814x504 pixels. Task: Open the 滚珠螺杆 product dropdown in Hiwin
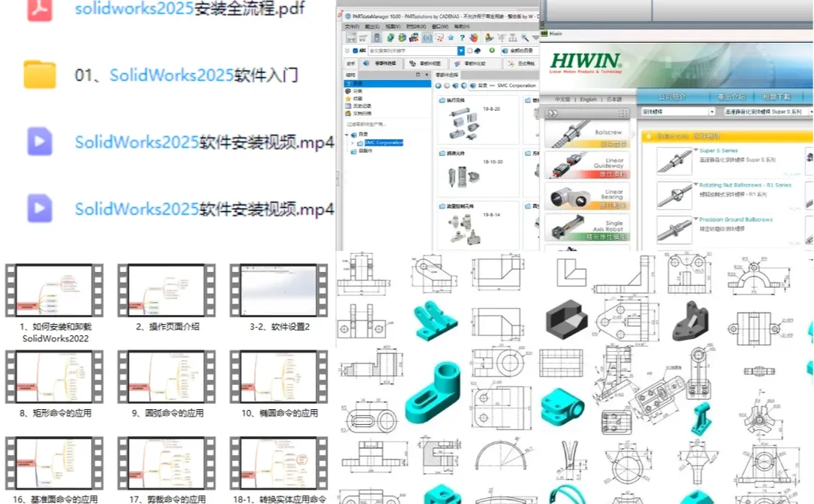(678, 111)
